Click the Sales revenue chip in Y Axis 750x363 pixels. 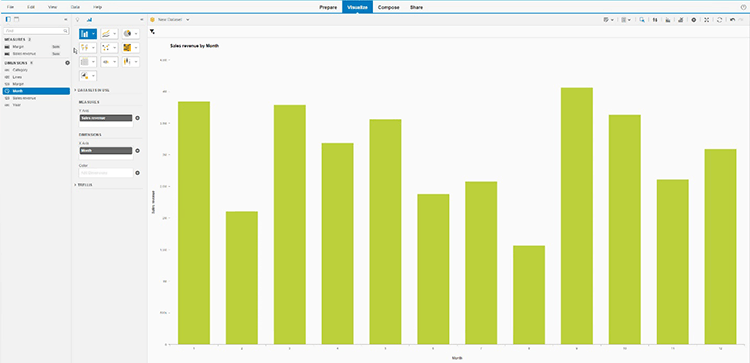106,118
